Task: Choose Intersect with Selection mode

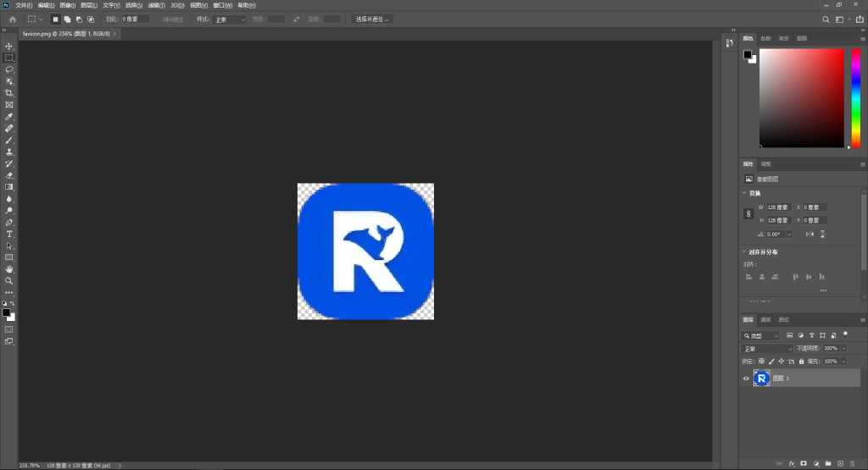Action: 91,19
